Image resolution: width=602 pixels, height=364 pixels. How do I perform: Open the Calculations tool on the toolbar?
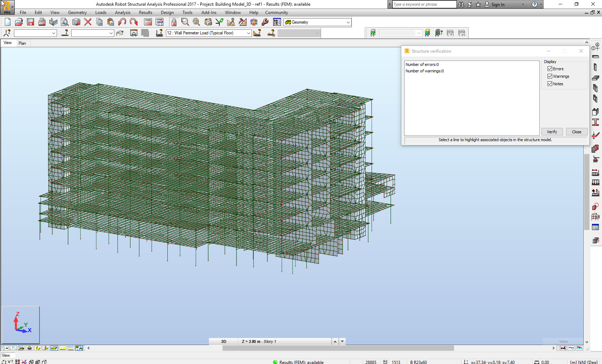148,22
